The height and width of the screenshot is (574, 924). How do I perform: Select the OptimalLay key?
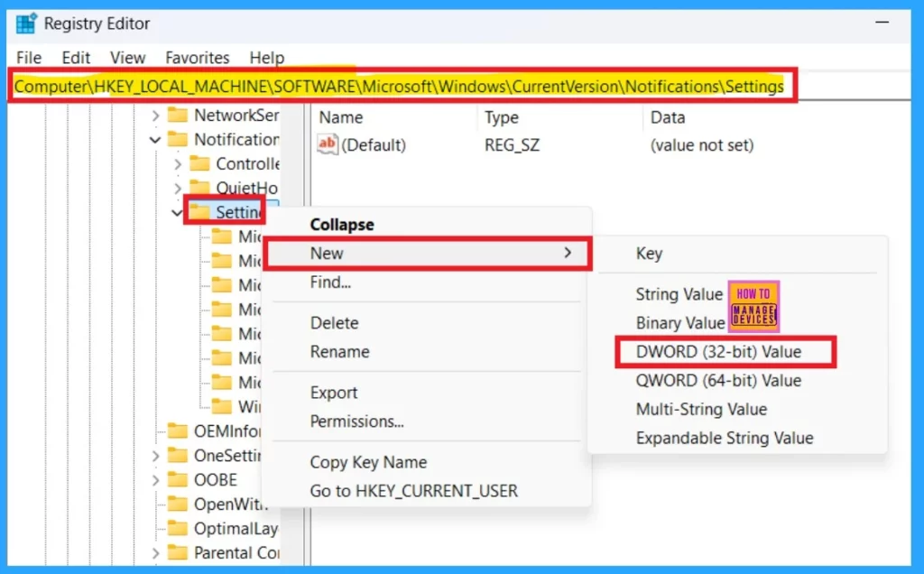click(x=236, y=529)
